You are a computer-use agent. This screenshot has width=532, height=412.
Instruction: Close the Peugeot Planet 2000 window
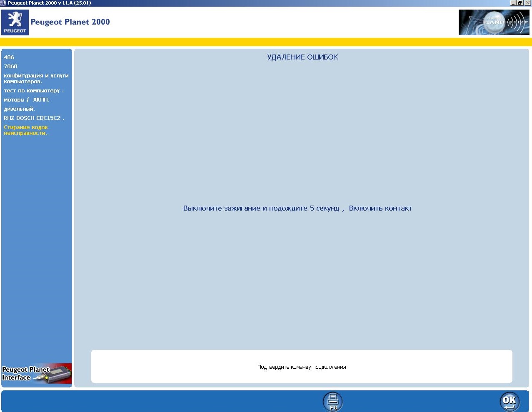click(527, 3)
